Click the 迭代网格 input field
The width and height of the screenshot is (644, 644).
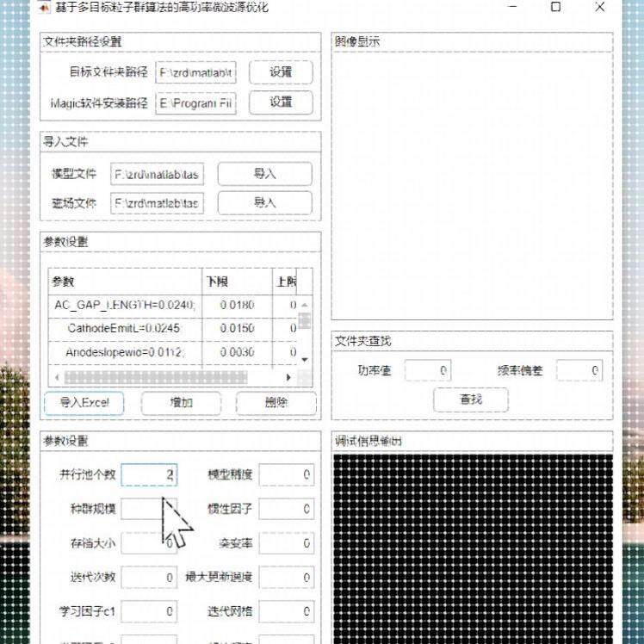287,611
